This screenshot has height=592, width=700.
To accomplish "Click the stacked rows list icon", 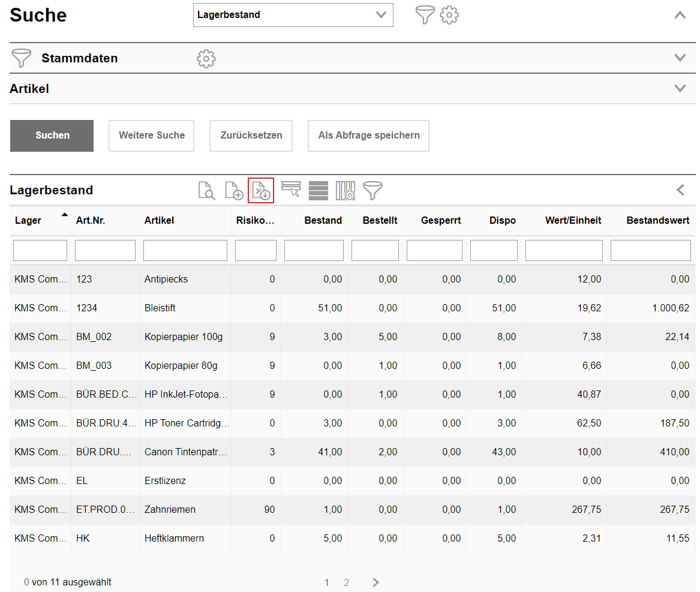I will tap(319, 191).
